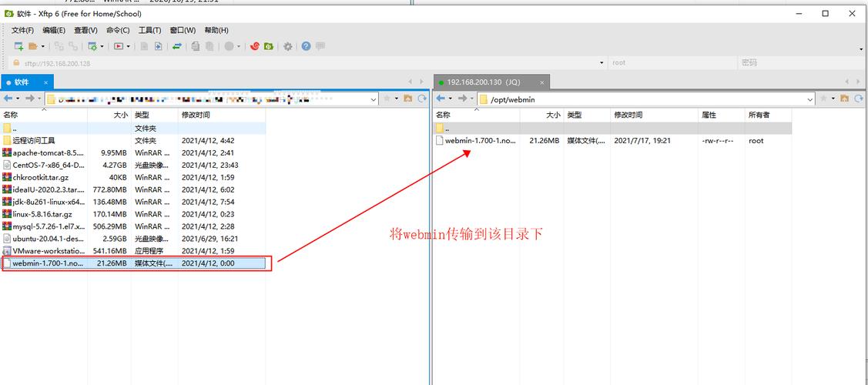Open the 文件(F) menu
Image resolution: width=868 pixels, height=385 pixels.
click(22, 31)
